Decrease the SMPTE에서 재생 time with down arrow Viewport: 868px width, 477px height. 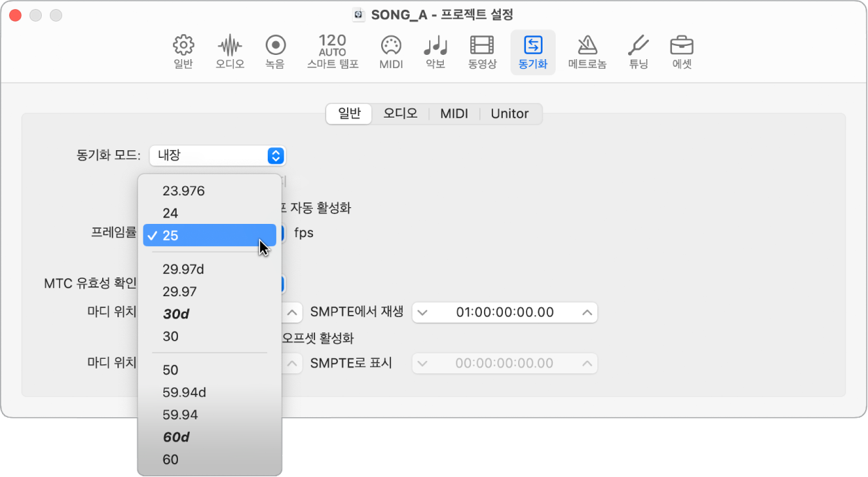pos(423,312)
